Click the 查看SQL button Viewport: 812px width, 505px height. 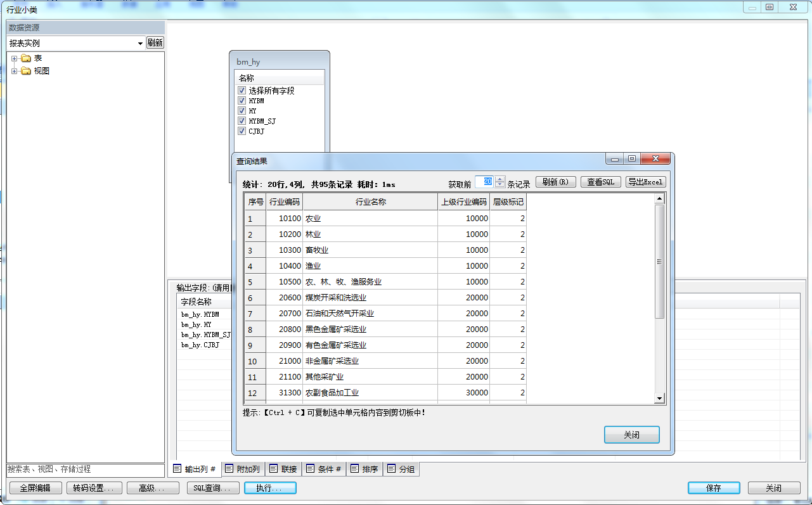pos(600,182)
